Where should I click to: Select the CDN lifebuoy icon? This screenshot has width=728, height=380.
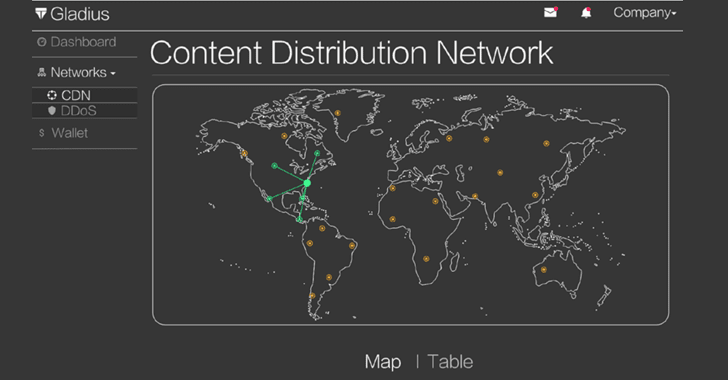[52, 95]
